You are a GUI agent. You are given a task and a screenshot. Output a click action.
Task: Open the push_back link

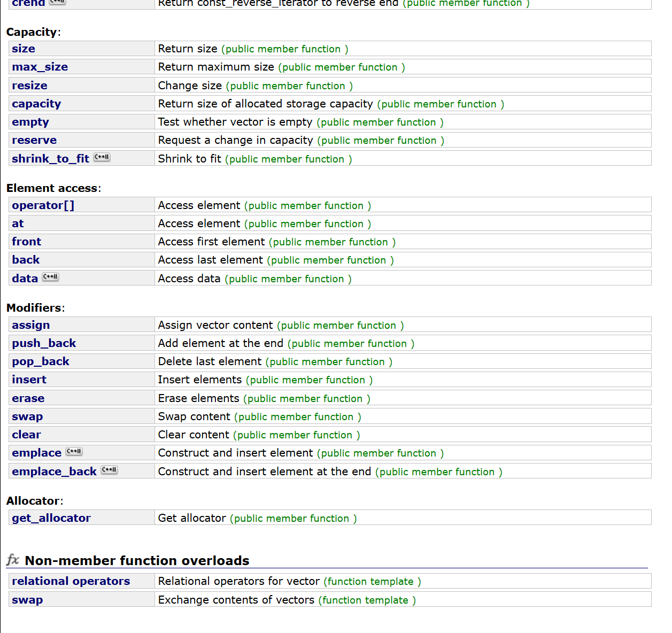coord(44,343)
